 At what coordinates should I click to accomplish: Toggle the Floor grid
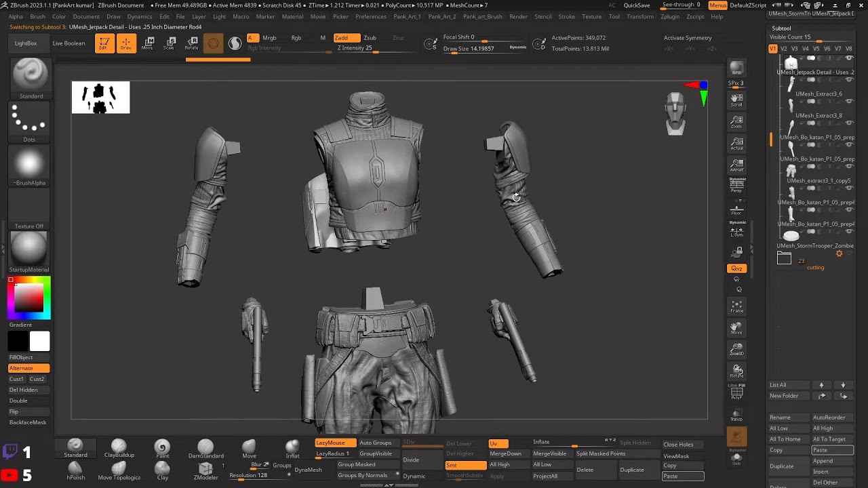[x=736, y=209]
